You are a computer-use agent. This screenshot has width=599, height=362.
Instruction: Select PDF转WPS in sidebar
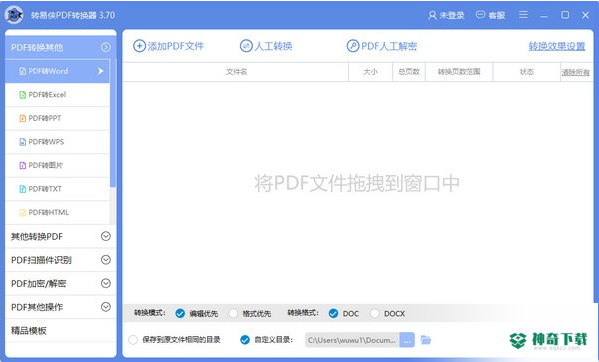pos(57,142)
